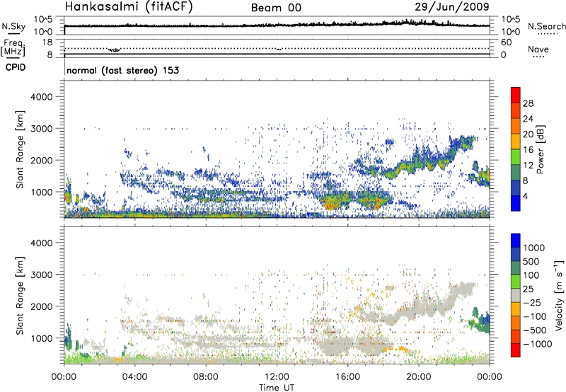The width and height of the screenshot is (566, 392).
Task: Click the date '29/Jun/2009'
Action: coord(452,6)
